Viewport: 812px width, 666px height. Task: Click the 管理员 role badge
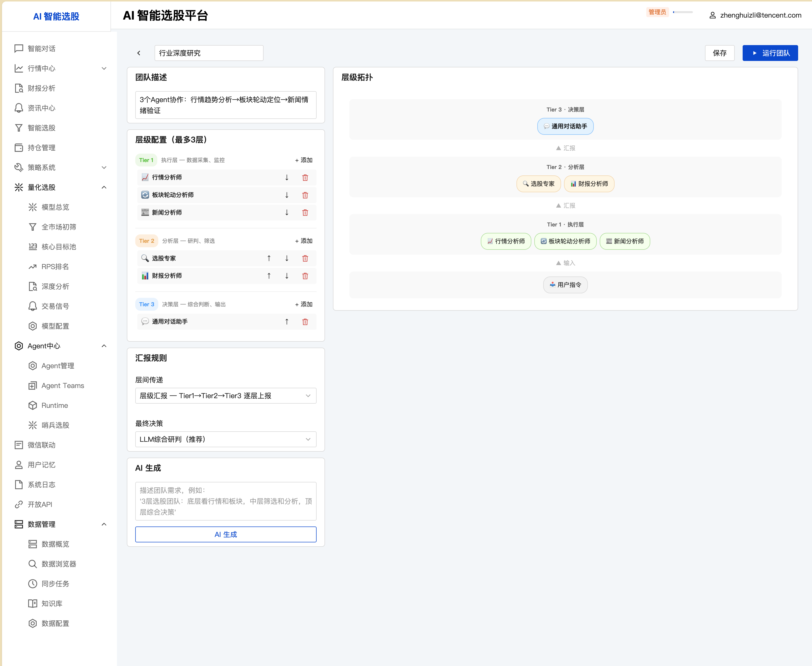click(x=657, y=12)
